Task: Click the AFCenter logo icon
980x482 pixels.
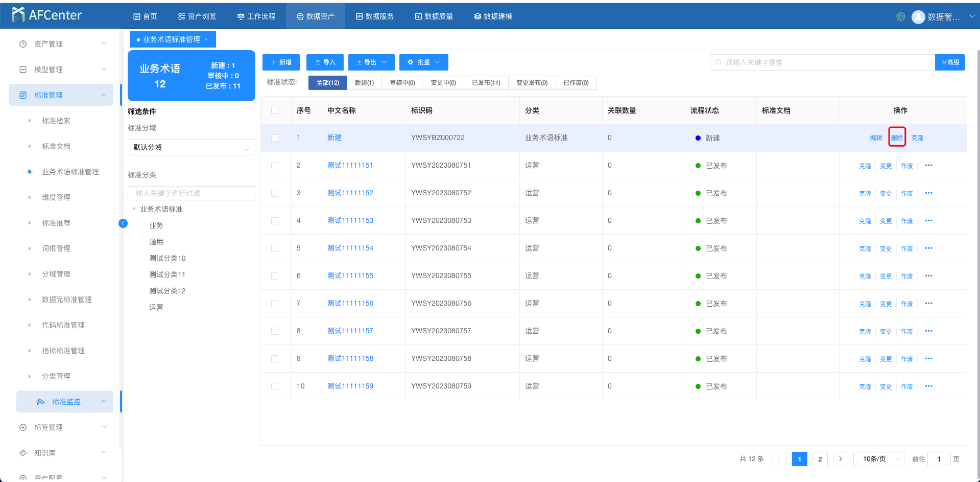Action: point(18,15)
